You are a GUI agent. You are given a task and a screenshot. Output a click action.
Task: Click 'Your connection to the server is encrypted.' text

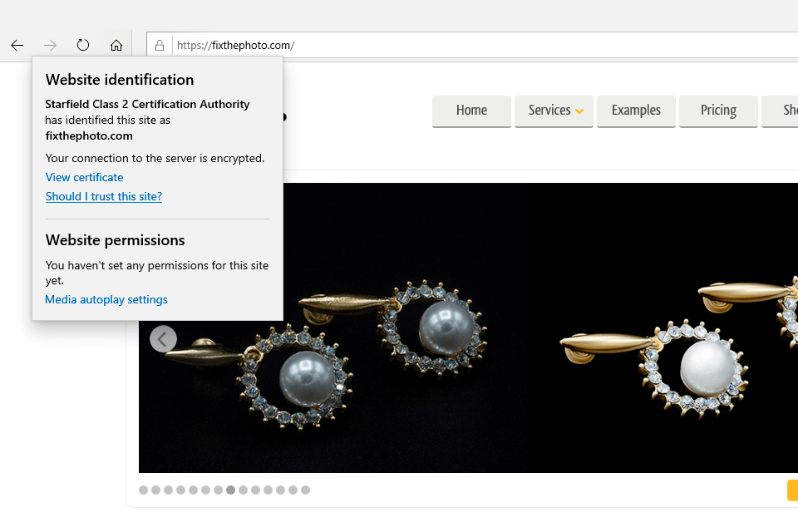click(x=155, y=158)
